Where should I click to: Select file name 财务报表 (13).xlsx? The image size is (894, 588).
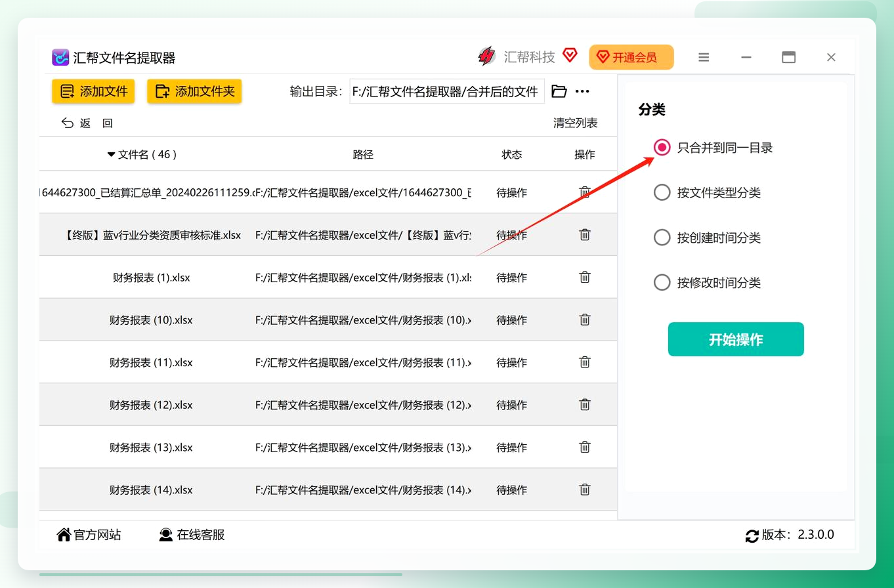click(x=151, y=447)
